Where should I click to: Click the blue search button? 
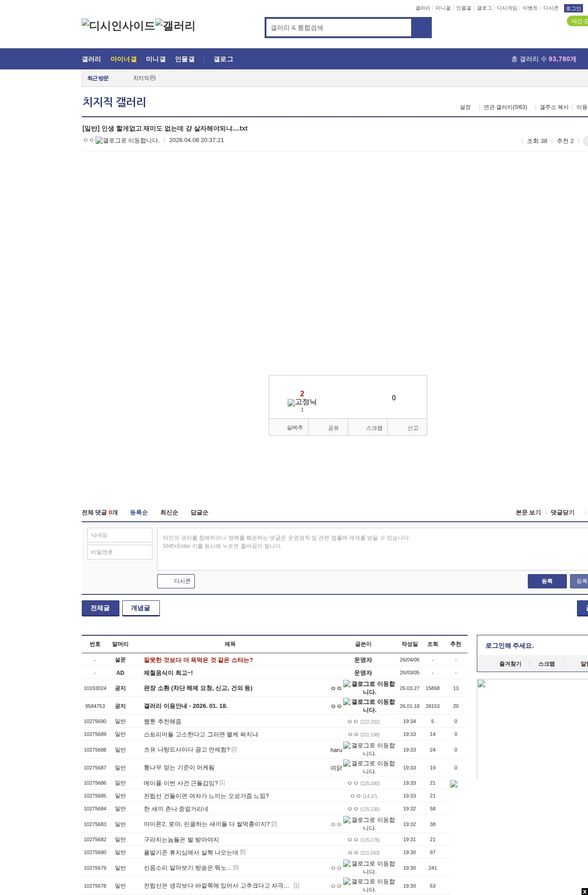[421, 28]
